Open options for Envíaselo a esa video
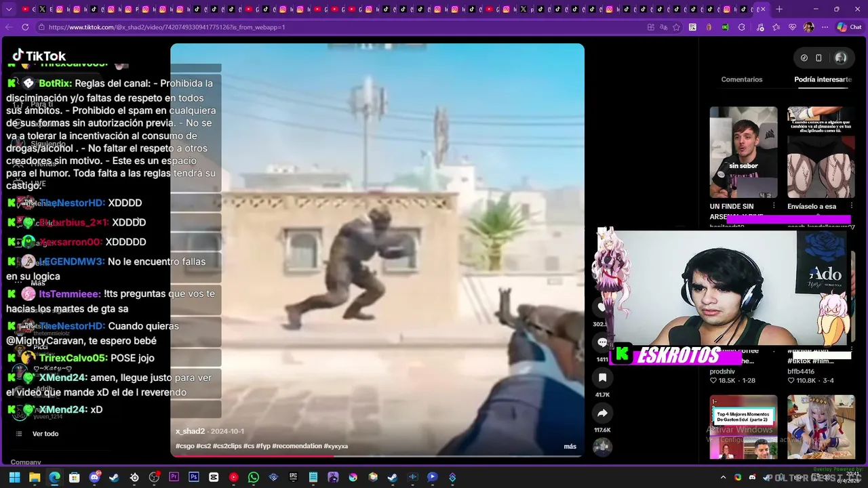Viewport: 868px width, 488px height. pyautogui.click(x=851, y=206)
